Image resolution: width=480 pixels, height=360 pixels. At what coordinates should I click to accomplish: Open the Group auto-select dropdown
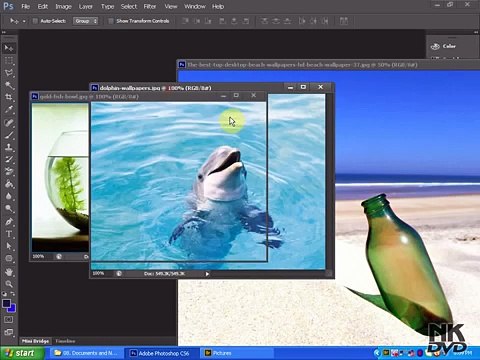[86, 21]
